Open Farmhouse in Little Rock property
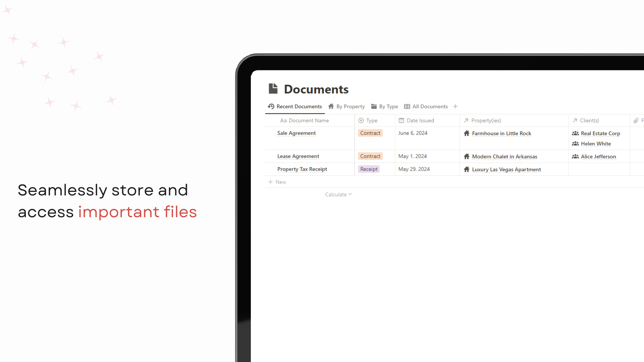This screenshot has width=644, height=362. click(x=501, y=133)
